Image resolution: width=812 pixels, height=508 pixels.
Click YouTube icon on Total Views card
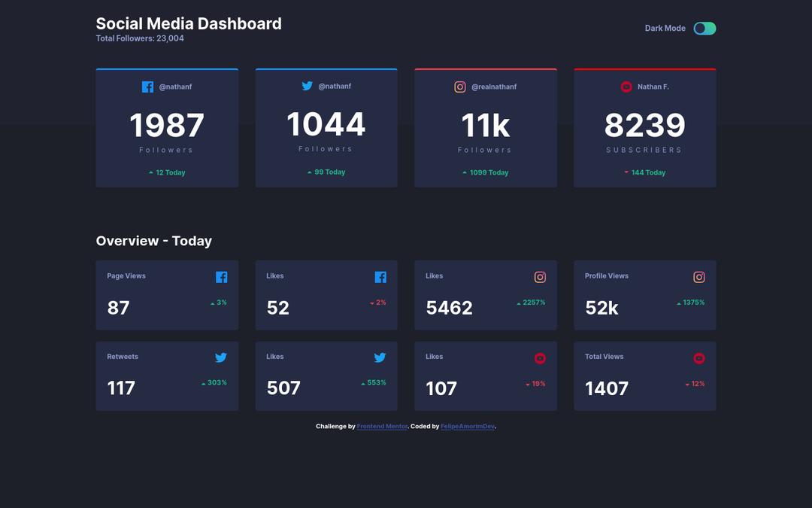[x=699, y=358]
